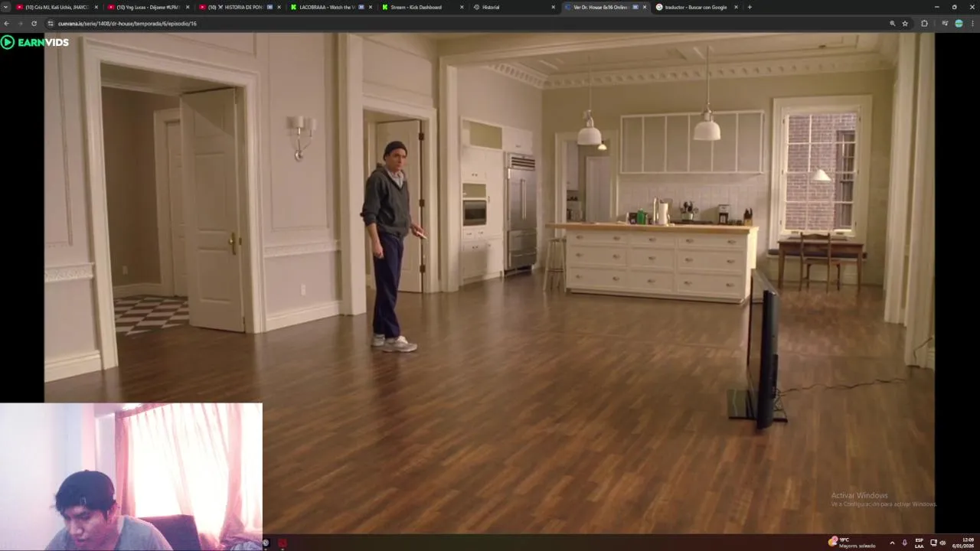Open the media controls icon in toolbar
Screen dimensions: 980x551
point(944,24)
